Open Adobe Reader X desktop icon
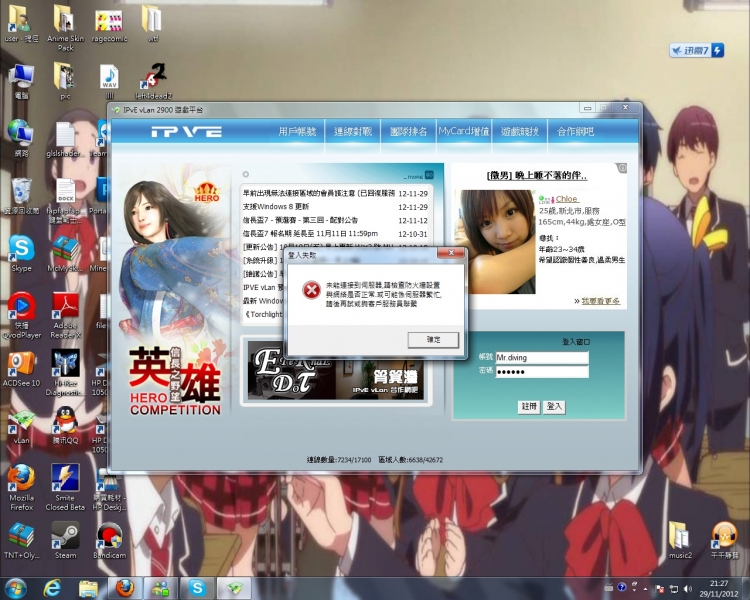750x600 pixels. pyautogui.click(x=65, y=316)
